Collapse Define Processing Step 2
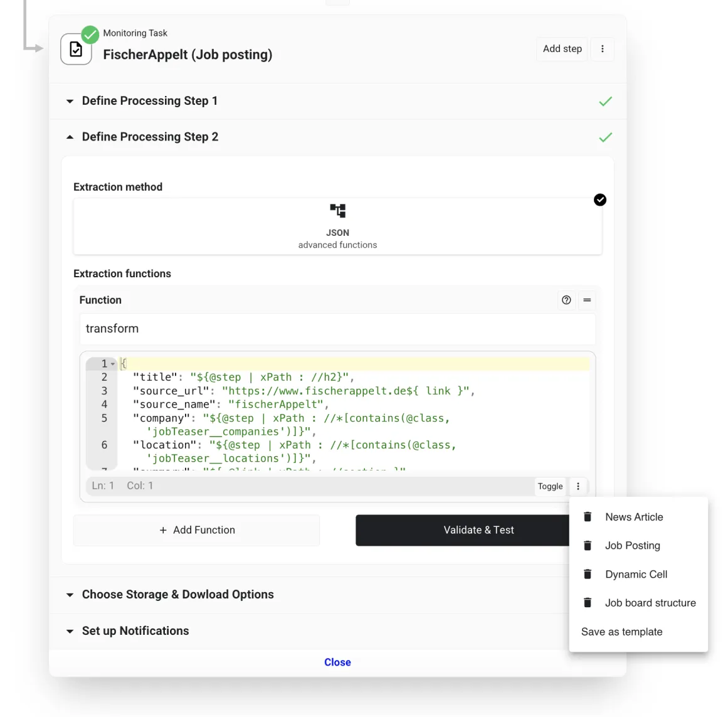 [x=70, y=137]
